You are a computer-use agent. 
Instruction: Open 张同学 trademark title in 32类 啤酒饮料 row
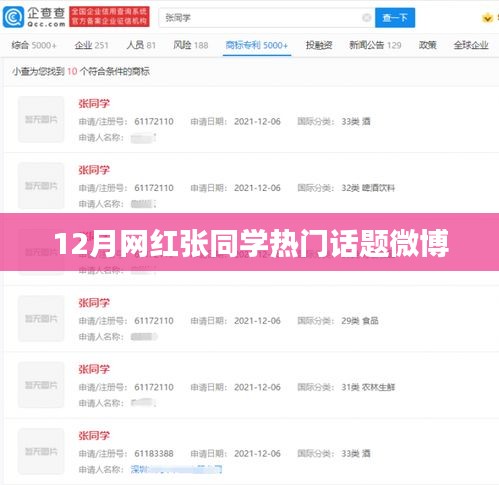(x=94, y=170)
